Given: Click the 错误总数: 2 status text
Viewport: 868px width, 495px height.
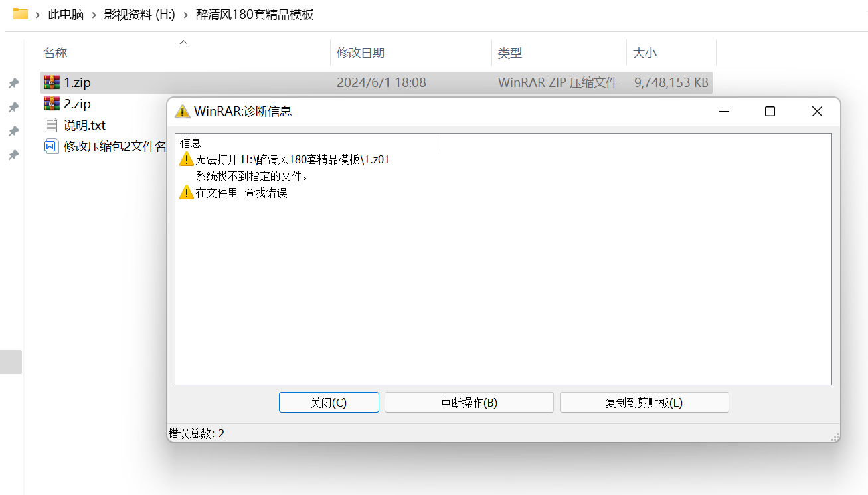Looking at the screenshot, I should (x=197, y=433).
